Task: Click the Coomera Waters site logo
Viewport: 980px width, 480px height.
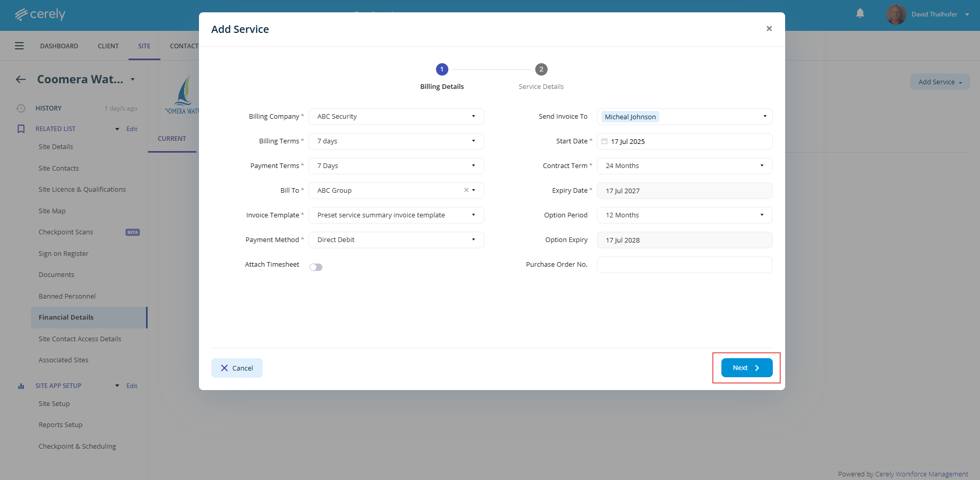Action: point(182,95)
